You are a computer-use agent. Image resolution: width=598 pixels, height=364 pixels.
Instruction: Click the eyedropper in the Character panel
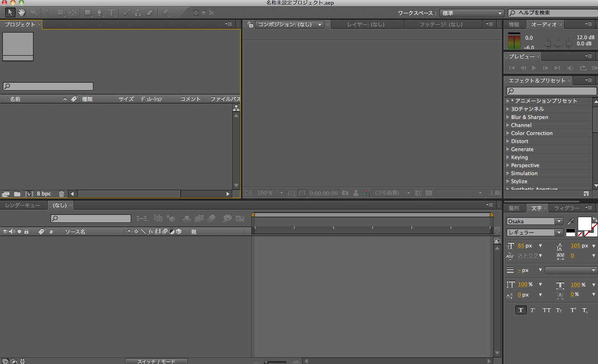click(571, 221)
